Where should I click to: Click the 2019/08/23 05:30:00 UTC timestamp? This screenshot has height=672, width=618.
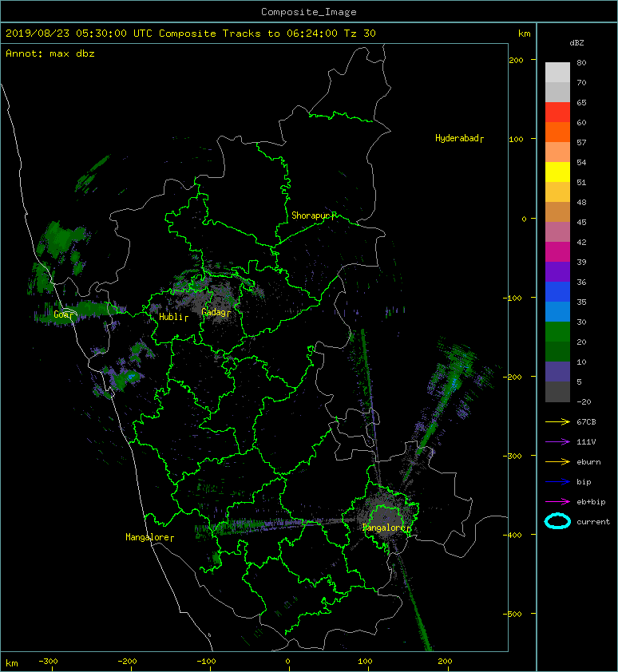79,34
